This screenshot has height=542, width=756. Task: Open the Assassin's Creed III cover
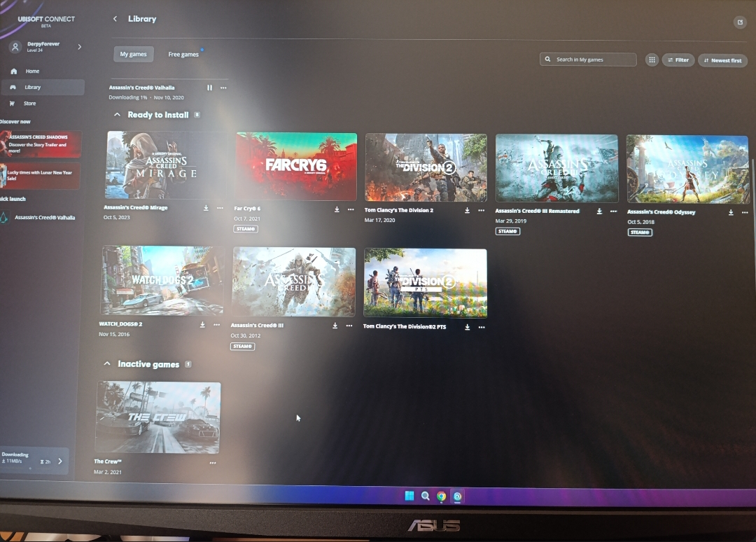pyautogui.click(x=293, y=282)
